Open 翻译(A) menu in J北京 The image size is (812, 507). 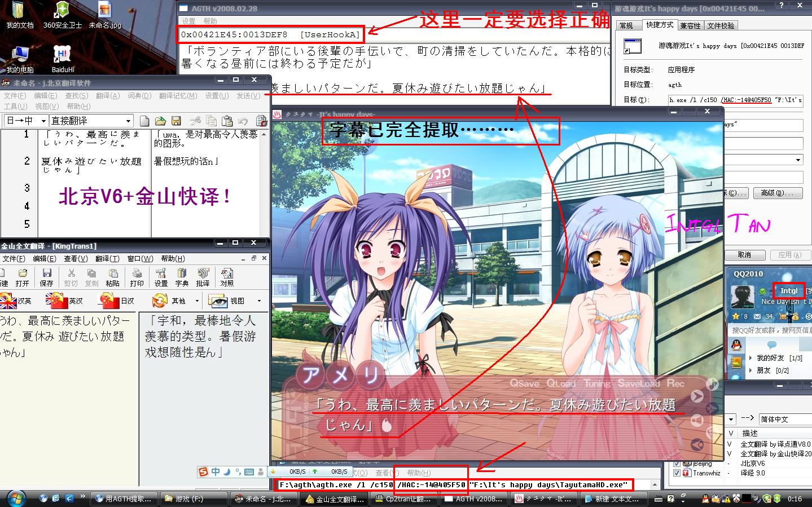pyautogui.click(x=107, y=96)
